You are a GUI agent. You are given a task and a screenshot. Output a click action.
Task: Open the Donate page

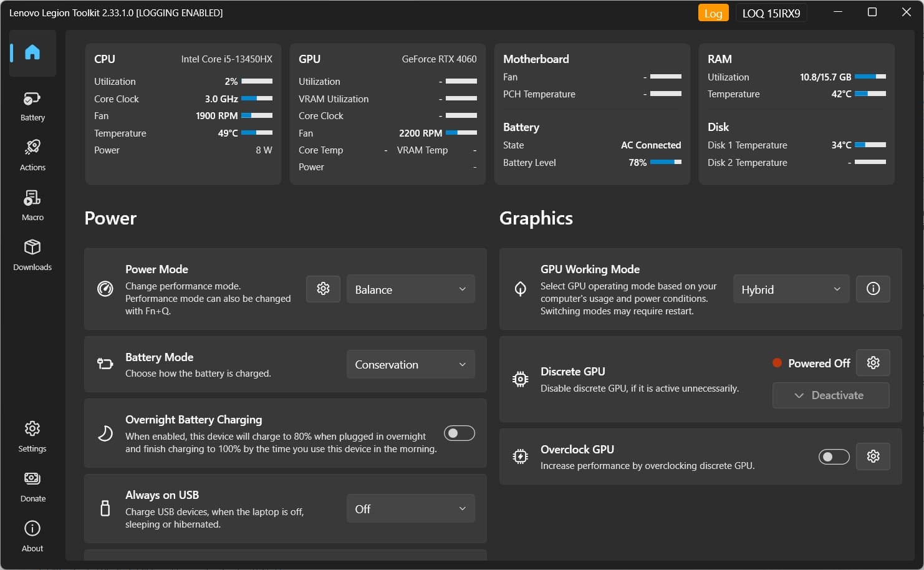32,486
